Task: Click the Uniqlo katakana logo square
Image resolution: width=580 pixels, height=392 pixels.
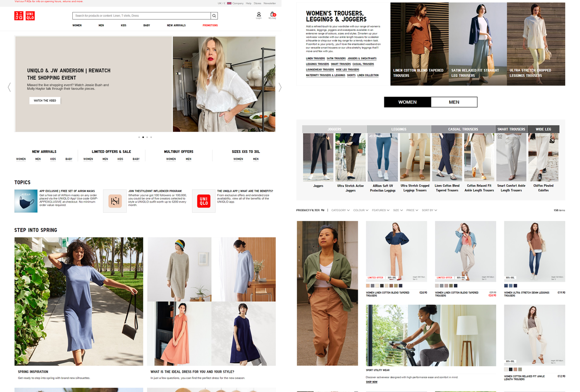Action: pyautogui.click(x=19, y=15)
